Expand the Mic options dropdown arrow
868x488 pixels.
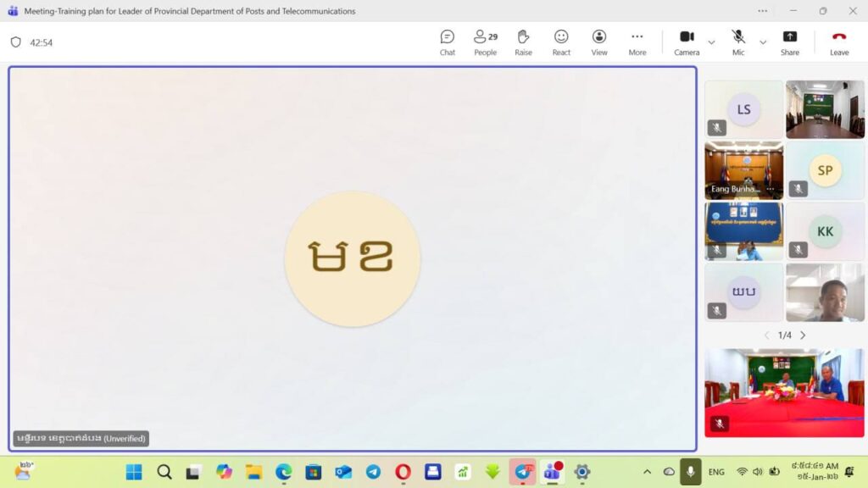(763, 42)
